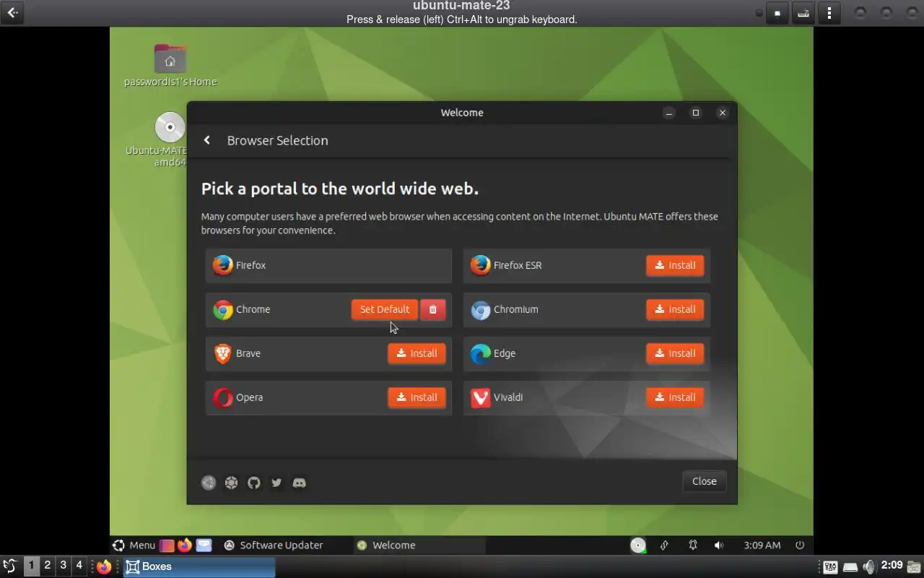
Task: Launch Firefox from the MATE panel
Action: tap(185, 545)
